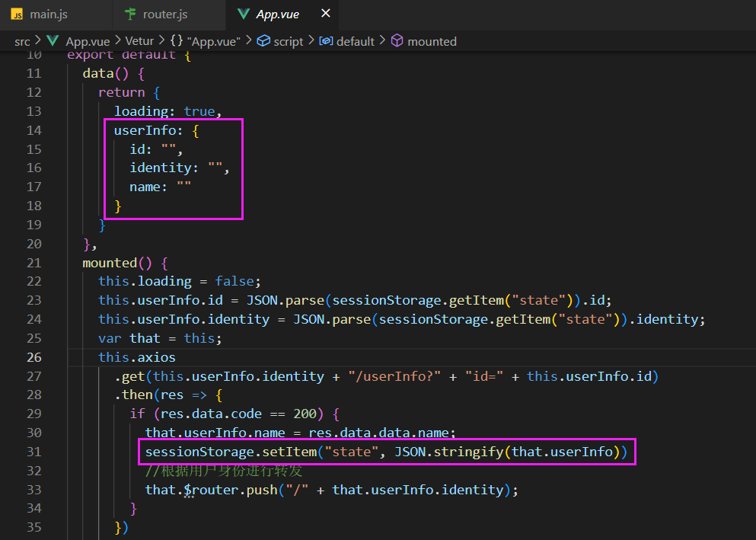This screenshot has height=540, width=756.
Task: Click the Vue icon on App.vue tab
Action: click(x=244, y=14)
